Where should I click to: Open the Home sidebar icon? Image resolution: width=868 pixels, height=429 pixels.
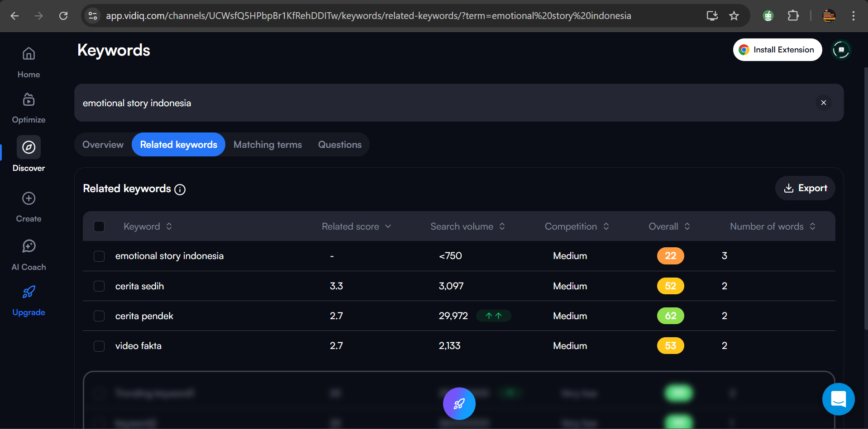click(x=29, y=54)
